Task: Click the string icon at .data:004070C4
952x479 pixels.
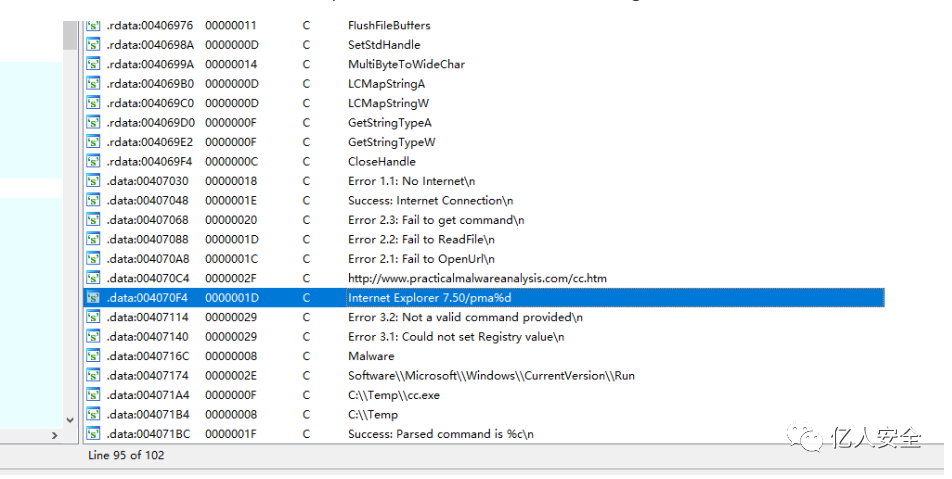Action: click(93, 277)
